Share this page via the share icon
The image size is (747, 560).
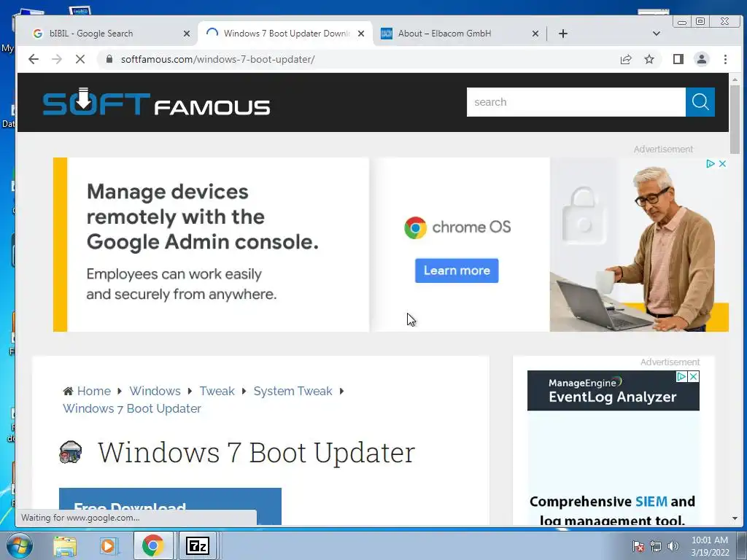tap(625, 59)
